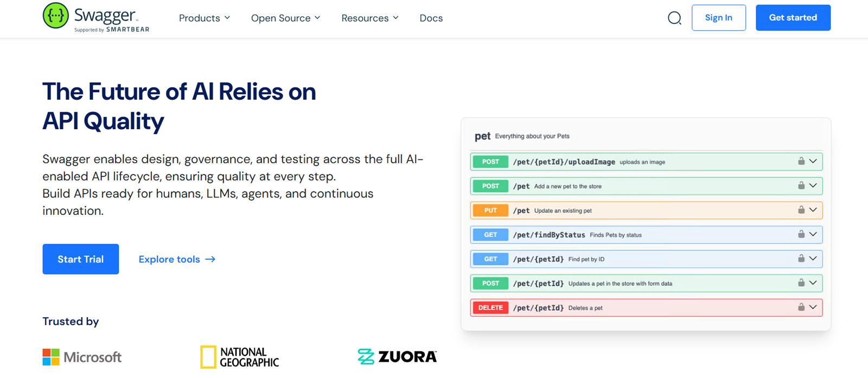The width and height of the screenshot is (868, 378).
Task: Click the POST badge on uploadImage row
Action: point(490,162)
